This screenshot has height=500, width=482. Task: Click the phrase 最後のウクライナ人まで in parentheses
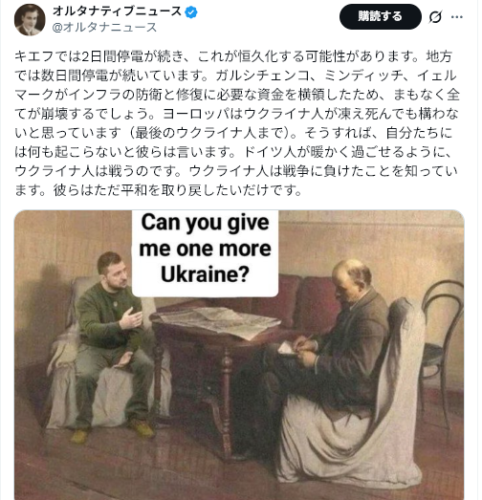pyautogui.click(x=212, y=133)
